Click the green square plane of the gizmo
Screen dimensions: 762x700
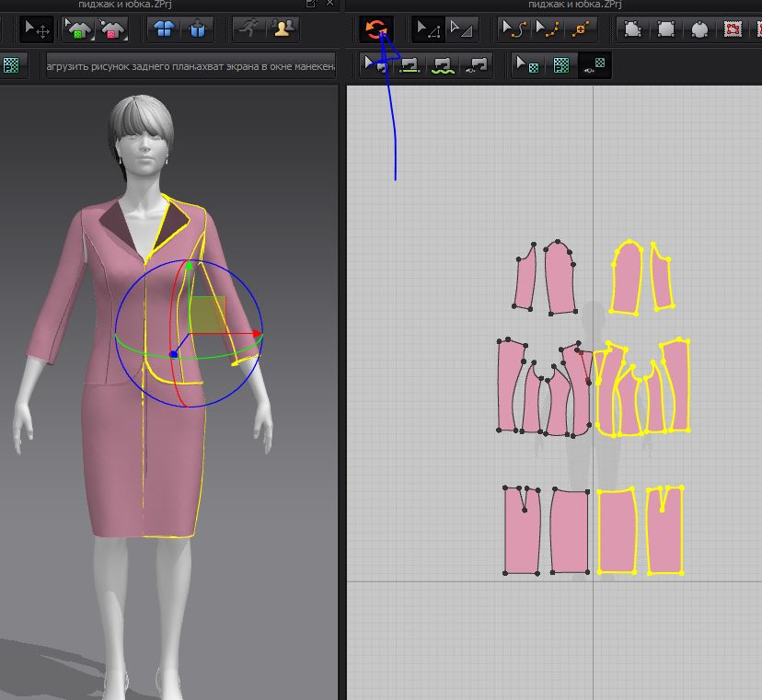click(208, 313)
